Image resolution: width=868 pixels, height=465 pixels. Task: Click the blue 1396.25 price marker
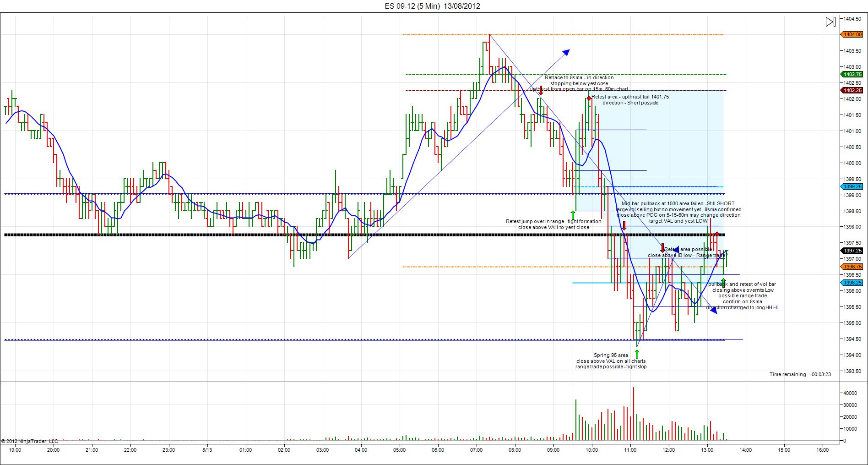click(852, 283)
